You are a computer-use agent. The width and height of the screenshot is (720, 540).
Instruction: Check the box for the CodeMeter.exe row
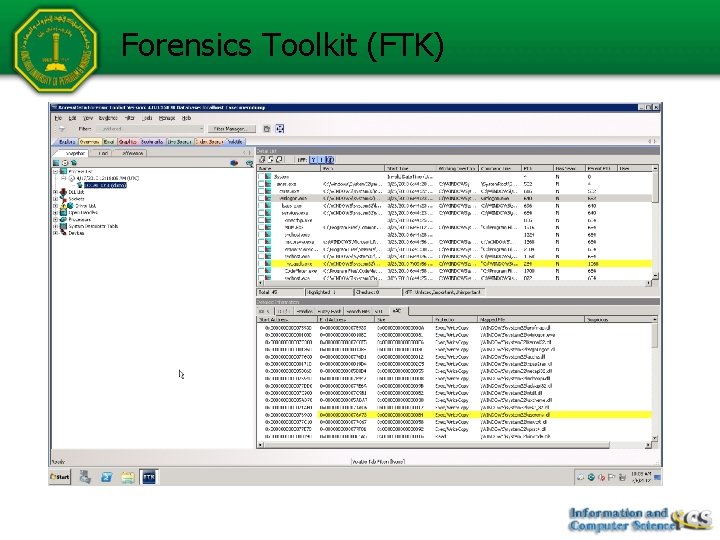(x=261, y=271)
